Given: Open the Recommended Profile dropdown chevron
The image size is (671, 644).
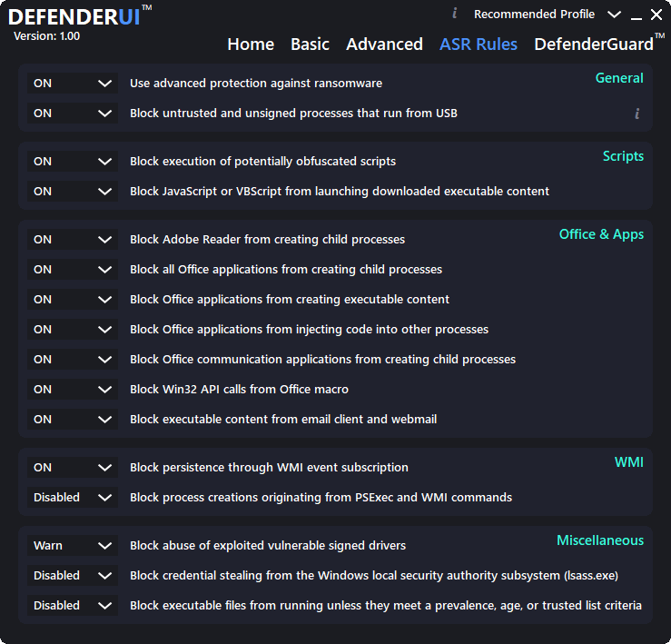Looking at the screenshot, I should point(614,15).
